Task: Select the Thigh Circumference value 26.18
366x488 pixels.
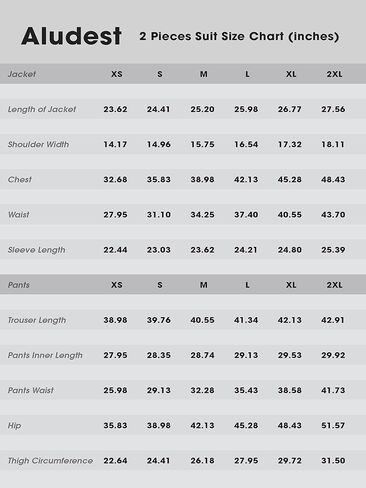Action: coord(202,461)
